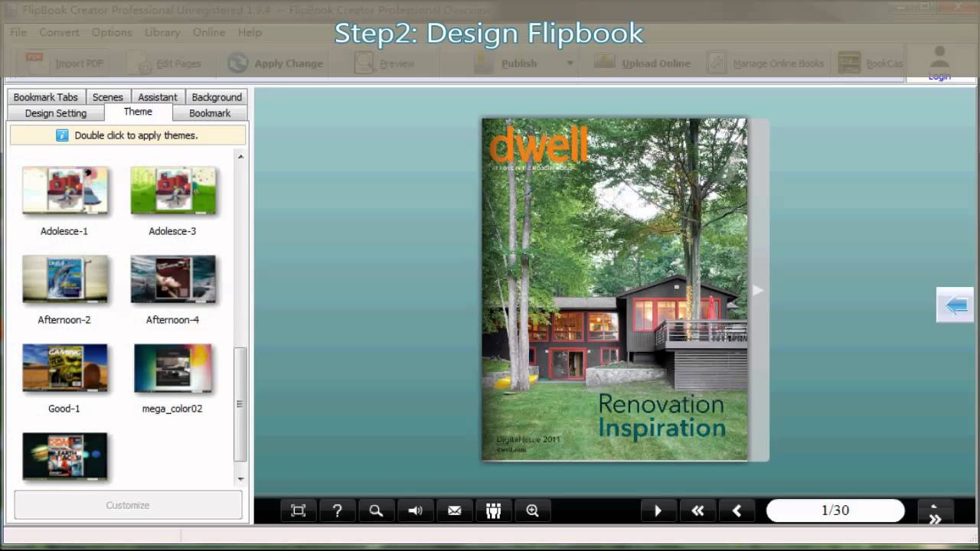Screen dimensions: 980x551
Task: Click the theme list scrollbar thumb
Action: click(240, 404)
